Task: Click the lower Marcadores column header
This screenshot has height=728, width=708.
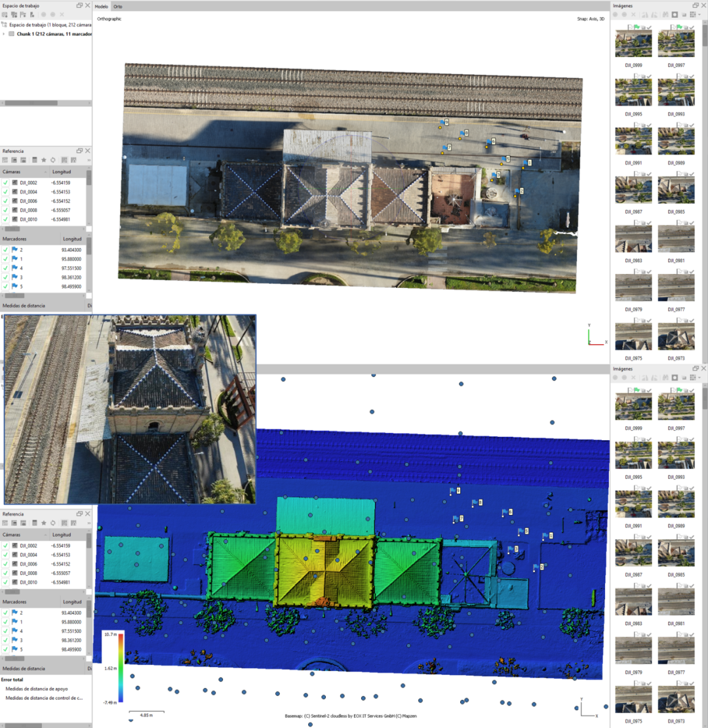Action: [x=30, y=601]
